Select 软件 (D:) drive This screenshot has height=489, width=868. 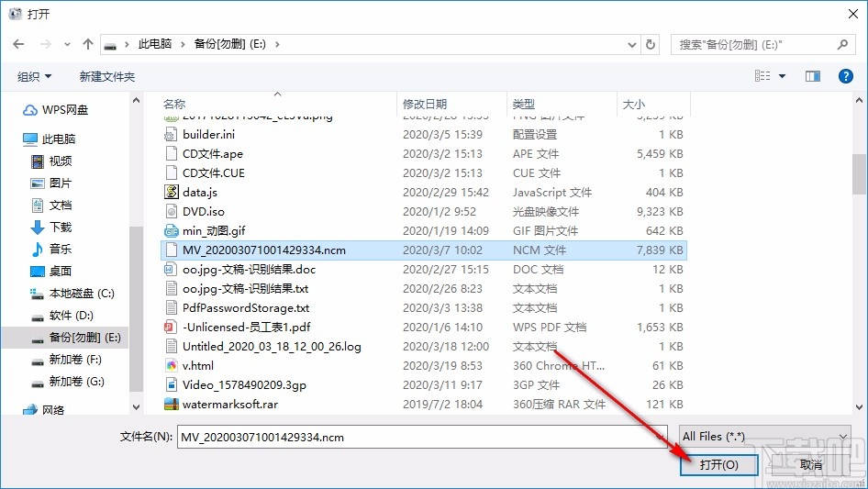(x=62, y=315)
